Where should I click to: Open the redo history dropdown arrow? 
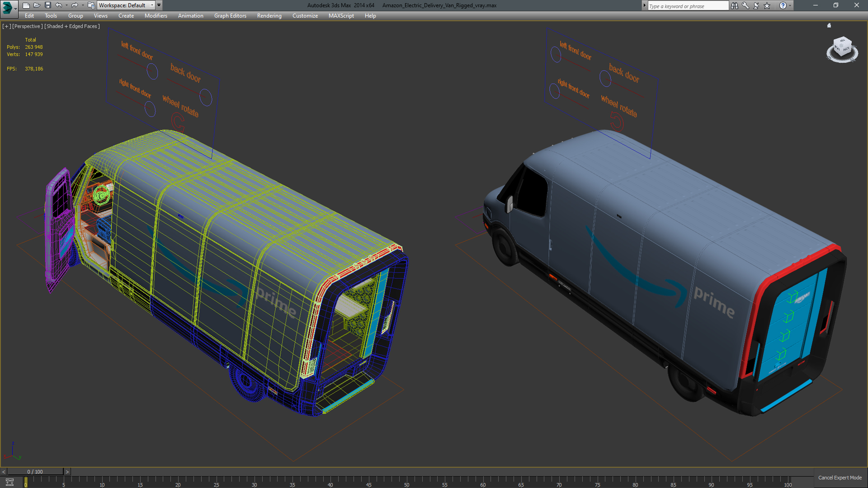[83, 5]
